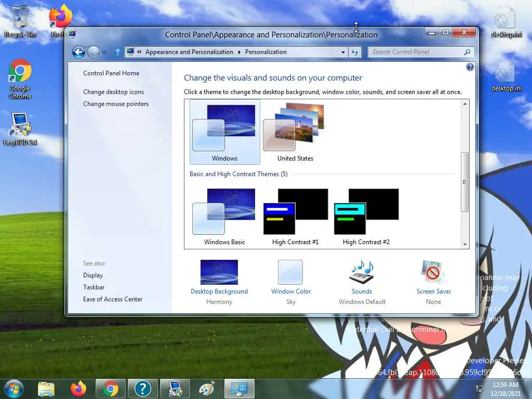
Task: Click theme list scrollbar up arrow
Action: 465,104
